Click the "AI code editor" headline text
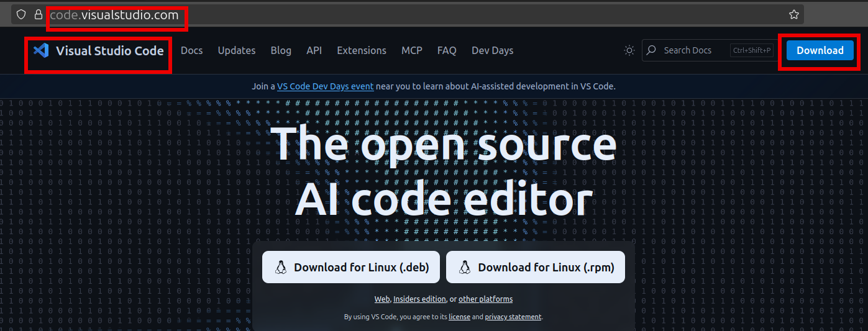This screenshot has height=331, width=868. tap(444, 199)
